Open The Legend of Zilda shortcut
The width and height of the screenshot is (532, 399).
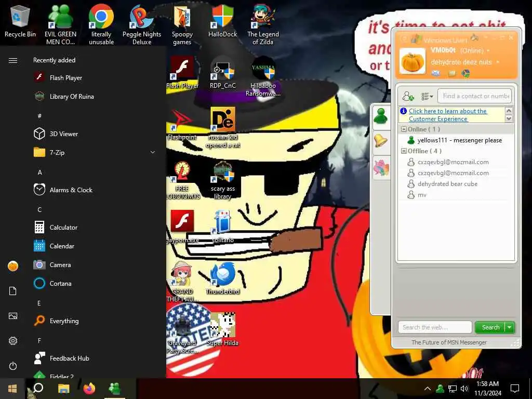263,24
